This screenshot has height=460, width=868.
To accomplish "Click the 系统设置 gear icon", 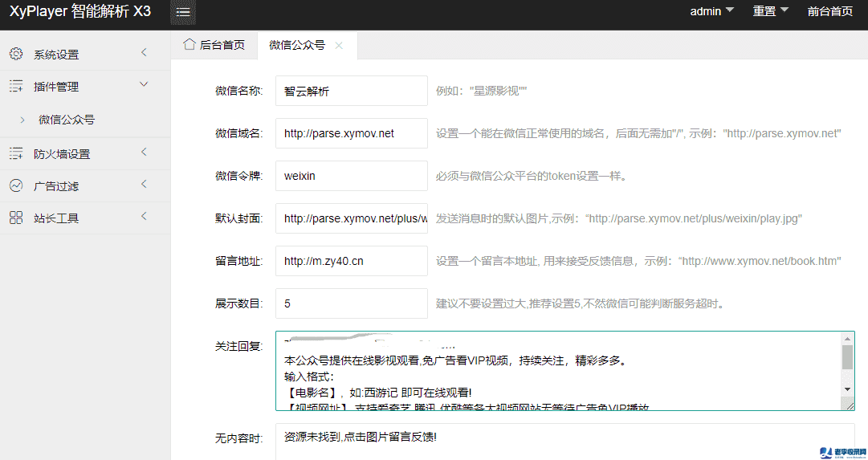I will tap(16, 54).
